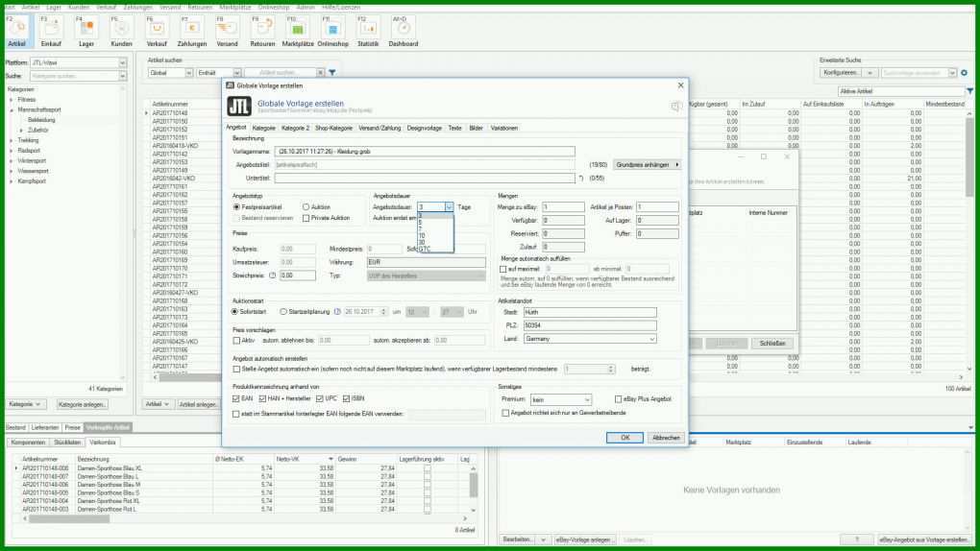Click the help icon beside Streichpreis
The height and width of the screenshot is (551, 980).
pos(272,275)
